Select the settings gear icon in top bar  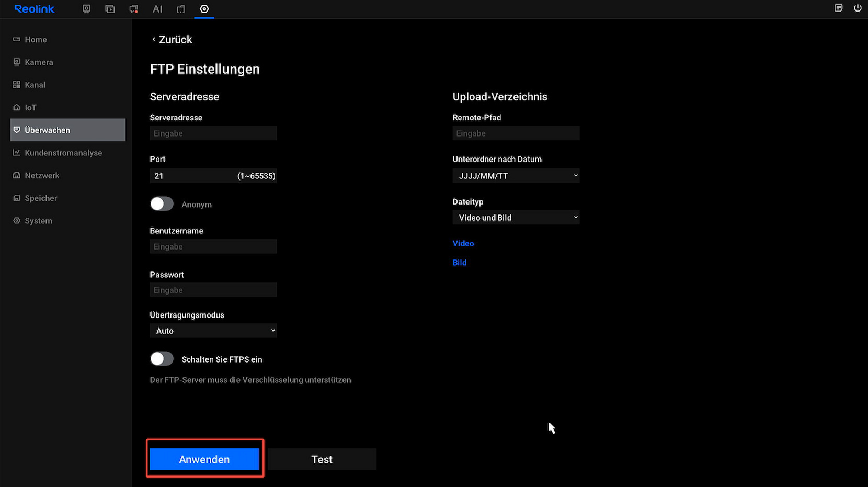(204, 9)
